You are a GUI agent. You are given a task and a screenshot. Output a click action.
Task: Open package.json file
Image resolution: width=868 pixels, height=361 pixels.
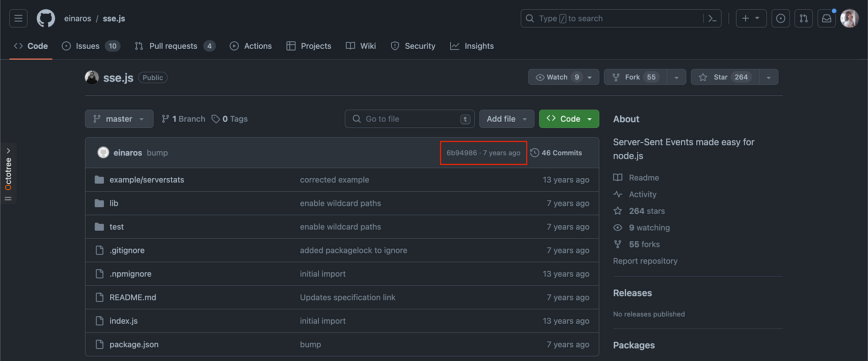tap(134, 344)
